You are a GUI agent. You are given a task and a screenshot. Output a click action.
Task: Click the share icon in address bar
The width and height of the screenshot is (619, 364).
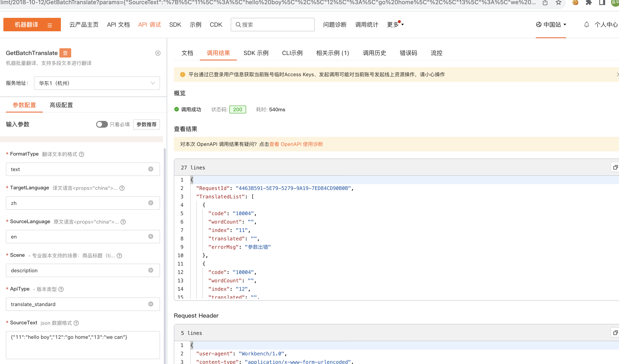[x=545, y=3]
